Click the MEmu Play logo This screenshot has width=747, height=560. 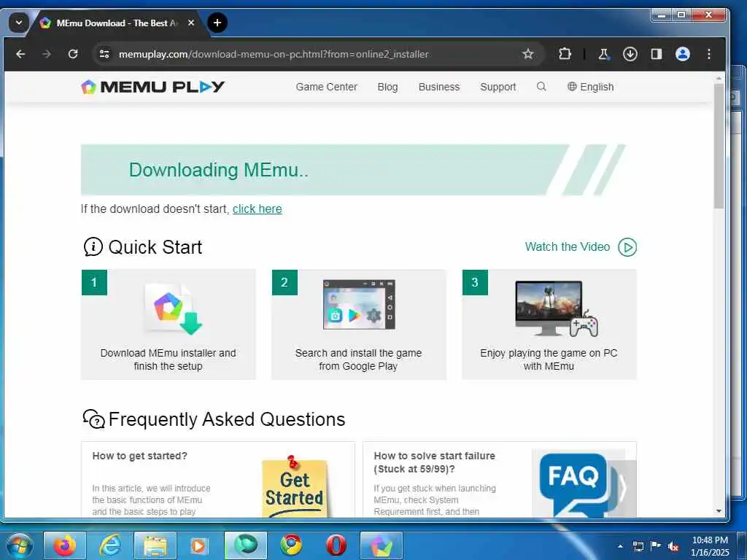153,87
